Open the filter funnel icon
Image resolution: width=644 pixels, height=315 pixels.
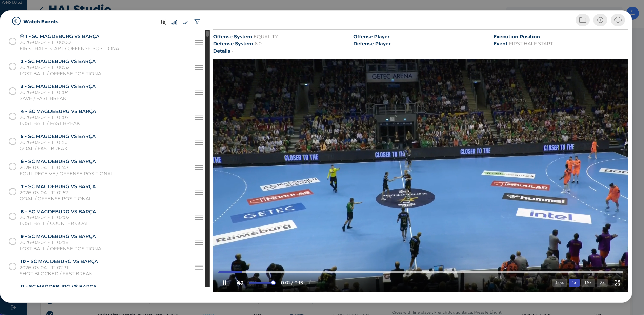click(x=197, y=22)
